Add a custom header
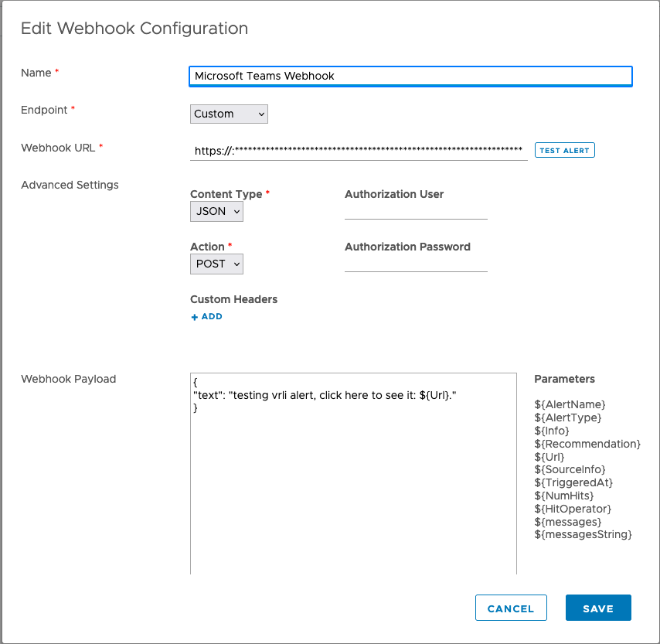 pos(206,317)
